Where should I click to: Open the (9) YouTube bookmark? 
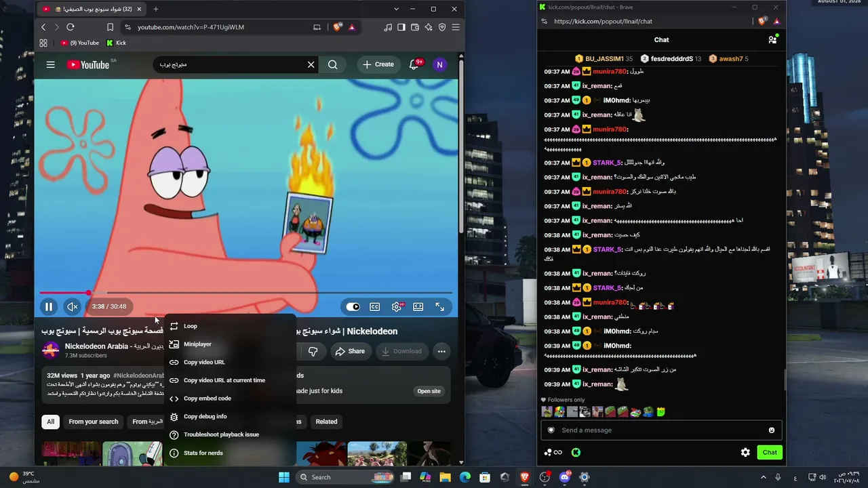[80, 43]
